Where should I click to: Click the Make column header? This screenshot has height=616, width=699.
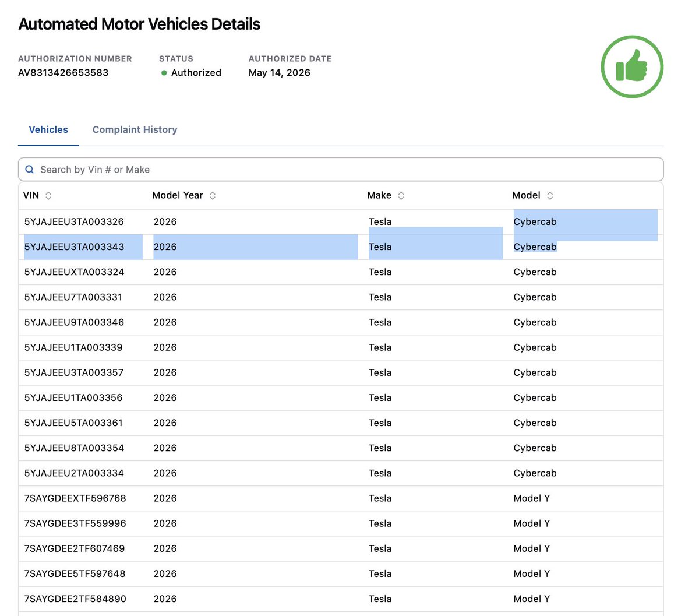379,195
